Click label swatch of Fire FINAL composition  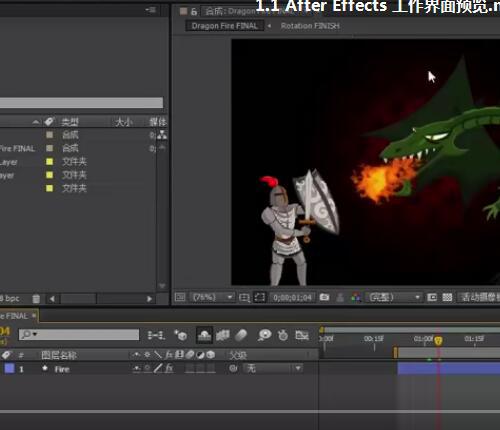click(x=49, y=148)
